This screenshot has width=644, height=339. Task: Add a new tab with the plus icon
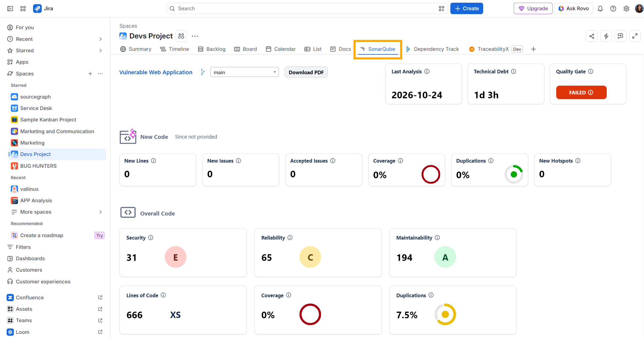point(533,49)
